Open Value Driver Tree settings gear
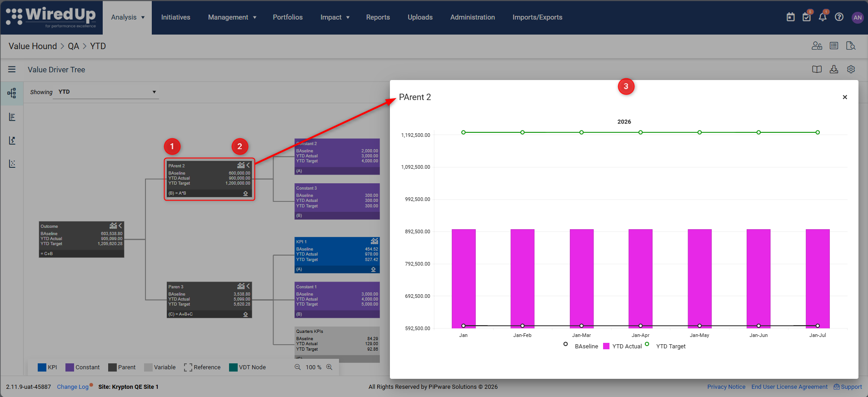This screenshot has height=397, width=868. pos(851,70)
